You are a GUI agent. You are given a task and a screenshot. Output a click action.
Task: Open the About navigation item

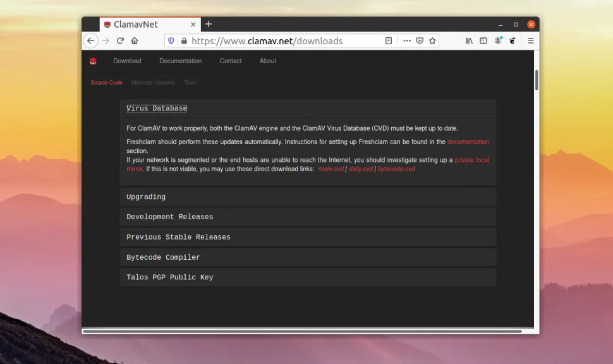coord(268,61)
